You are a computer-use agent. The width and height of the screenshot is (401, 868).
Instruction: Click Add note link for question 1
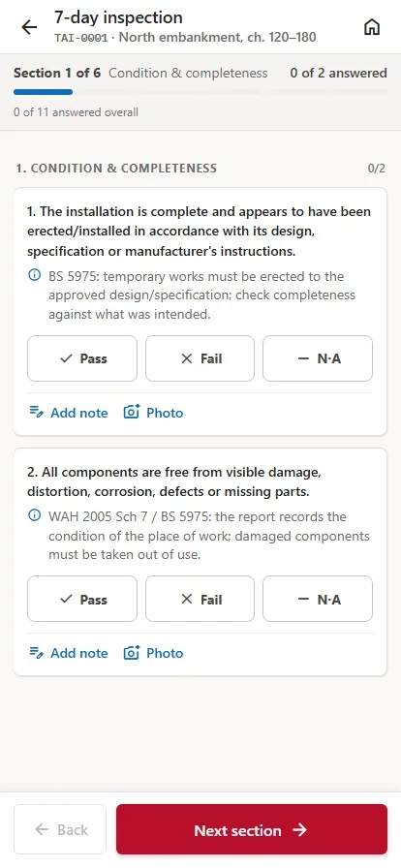click(69, 413)
